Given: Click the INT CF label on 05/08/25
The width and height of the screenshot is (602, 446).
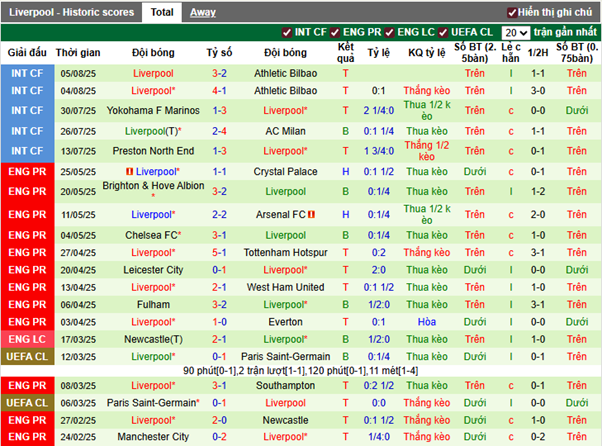Looking at the screenshot, I should [x=27, y=73].
